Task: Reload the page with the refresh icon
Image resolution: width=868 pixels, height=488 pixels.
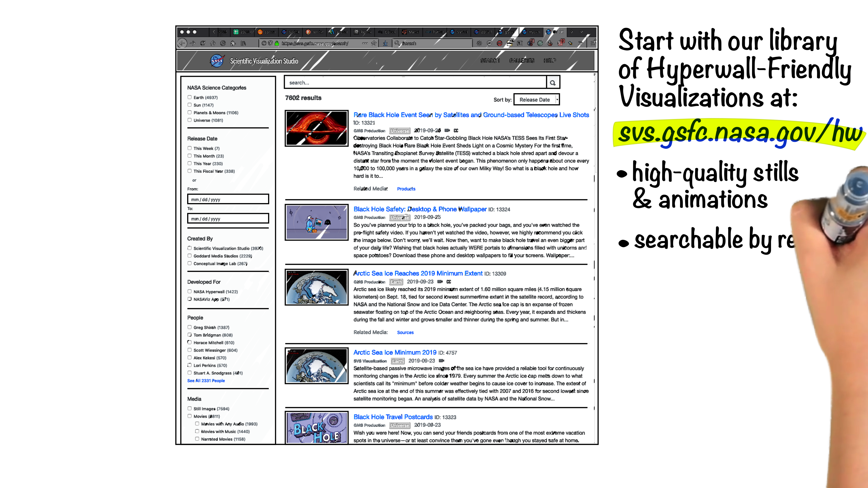Action: (x=203, y=43)
